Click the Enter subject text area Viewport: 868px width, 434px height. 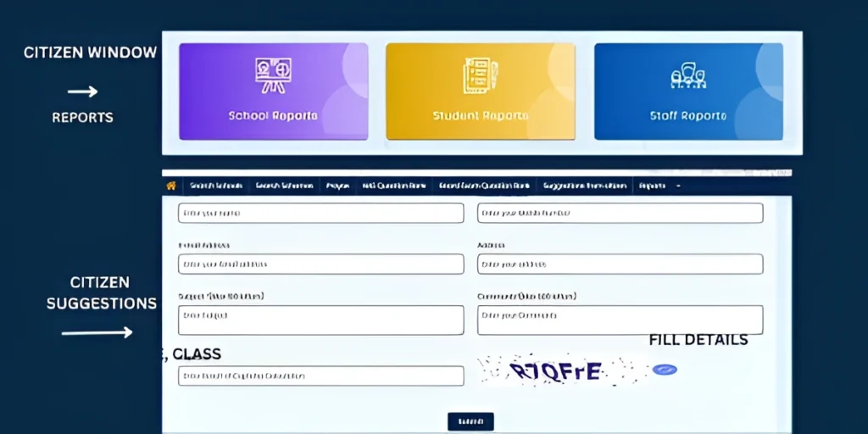point(320,320)
